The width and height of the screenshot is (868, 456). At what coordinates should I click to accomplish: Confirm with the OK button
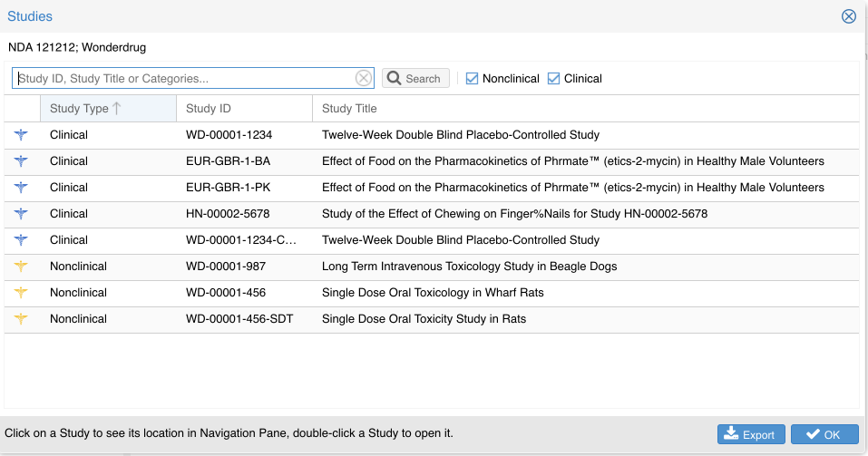824,435
